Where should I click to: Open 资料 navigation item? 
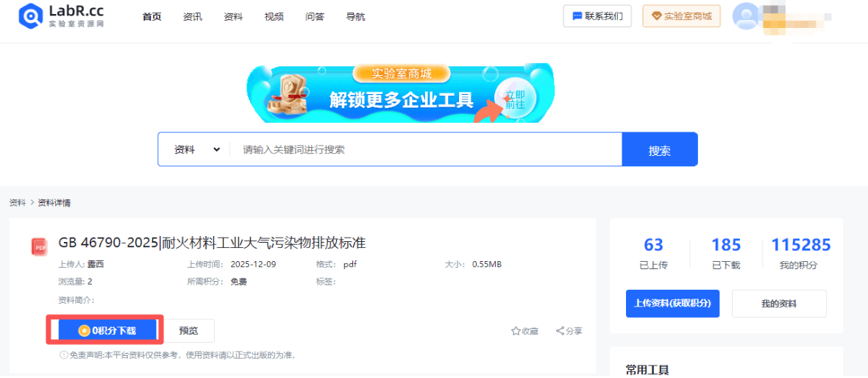[x=233, y=17]
